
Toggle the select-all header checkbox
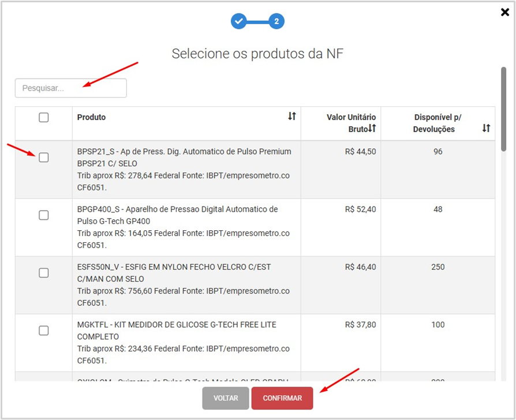[x=44, y=118]
